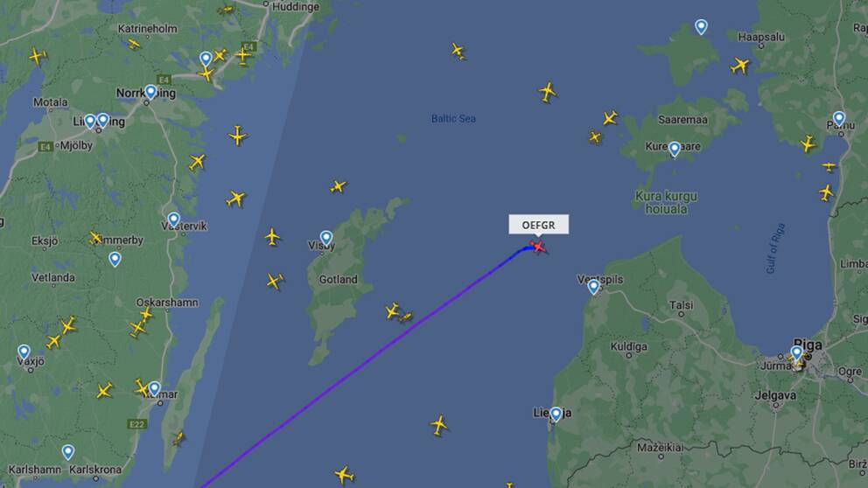Select the yellow plane north of Liepaja at sea
The height and width of the screenshot is (488, 868).
439,426
